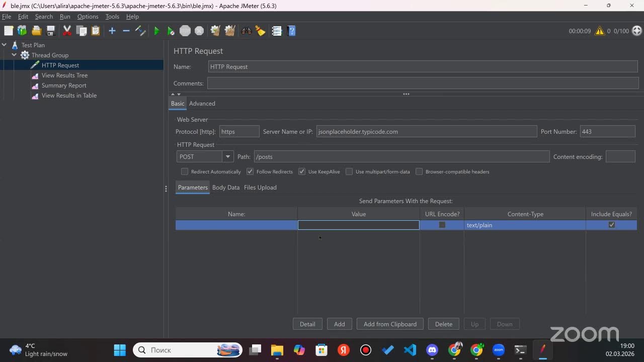
Task: Click the Add parameter button
Action: click(340, 324)
